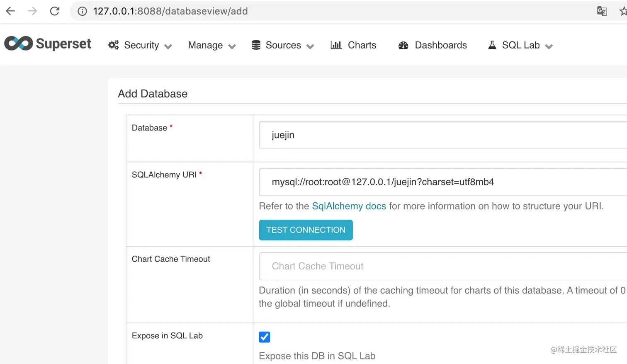Open the Charts menu item
Viewport: 627px width, 364px height.
tap(362, 45)
